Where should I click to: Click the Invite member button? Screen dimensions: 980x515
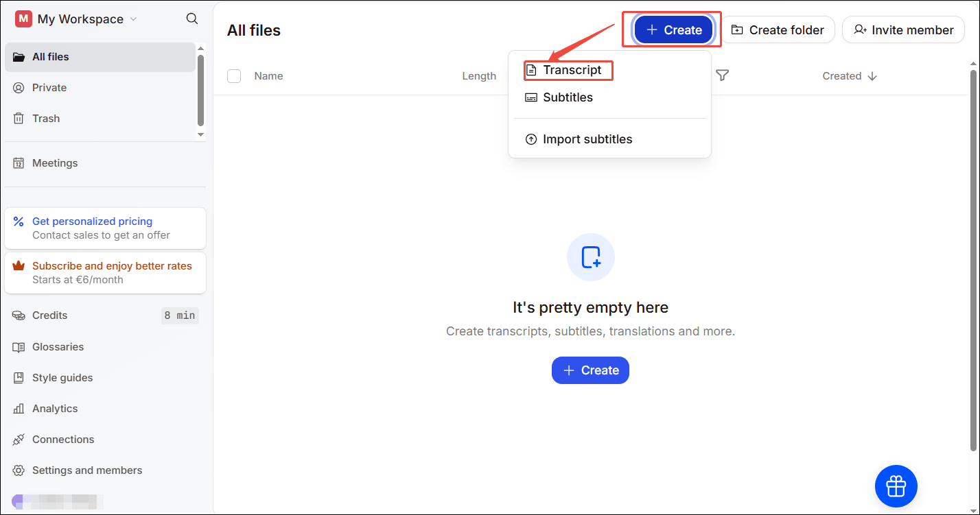(x=903, y=29)
